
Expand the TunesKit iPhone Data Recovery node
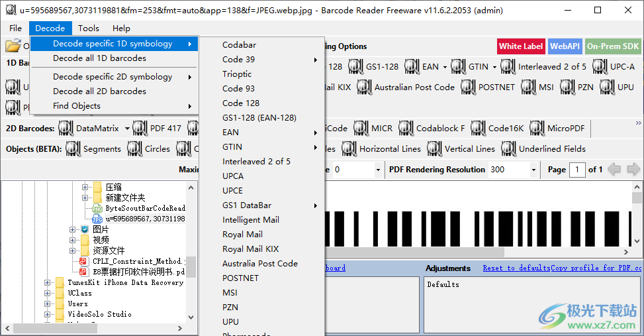[x=47, y=282]
